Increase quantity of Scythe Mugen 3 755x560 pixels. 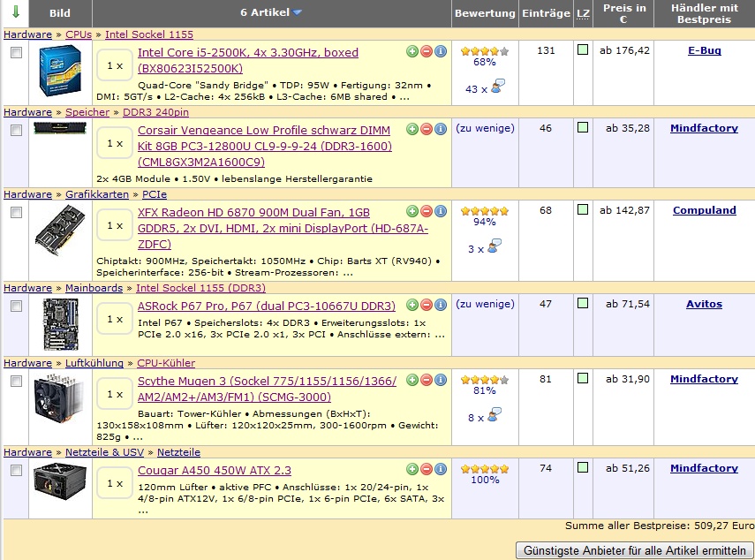tap(412, 380)
